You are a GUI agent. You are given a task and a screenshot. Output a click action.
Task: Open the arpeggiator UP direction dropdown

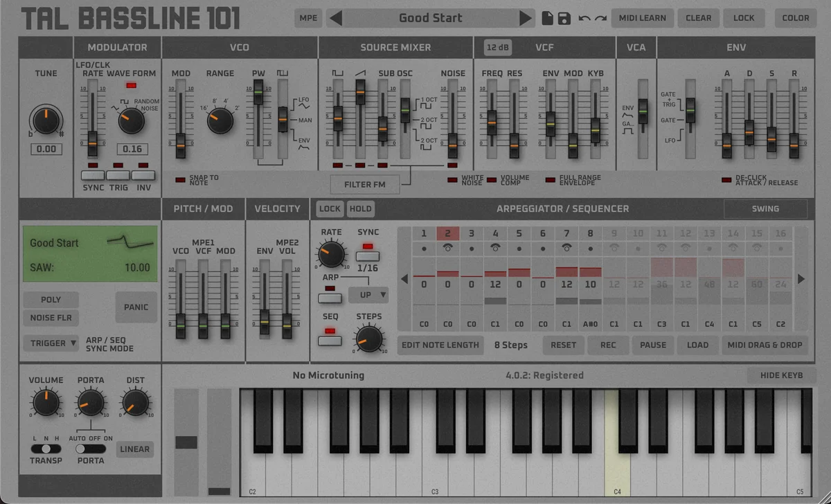pos(368,295)
